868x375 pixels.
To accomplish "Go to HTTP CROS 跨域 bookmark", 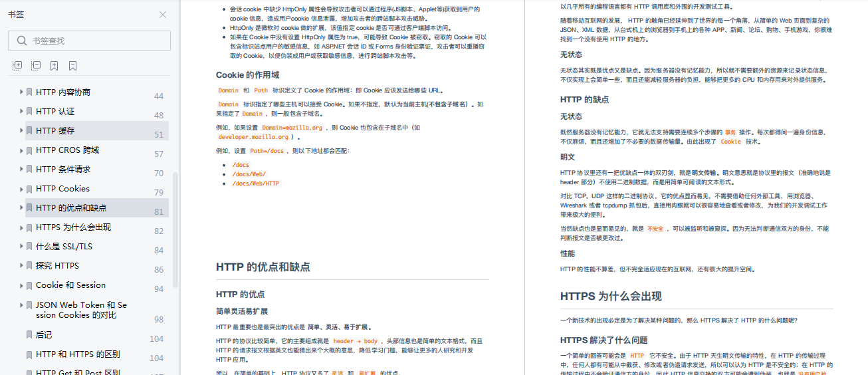I will click(67, 150).
